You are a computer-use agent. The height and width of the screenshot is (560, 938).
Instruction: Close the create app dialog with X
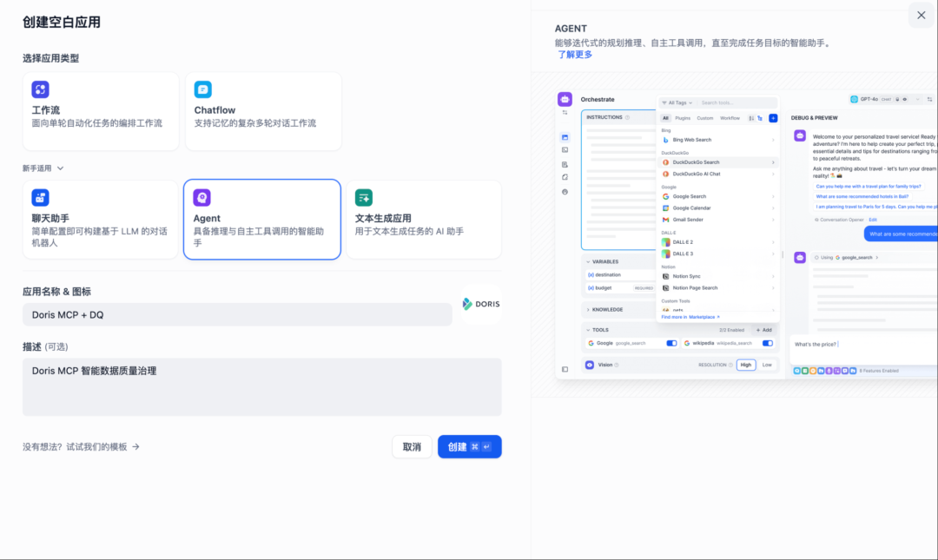[921, 16]
